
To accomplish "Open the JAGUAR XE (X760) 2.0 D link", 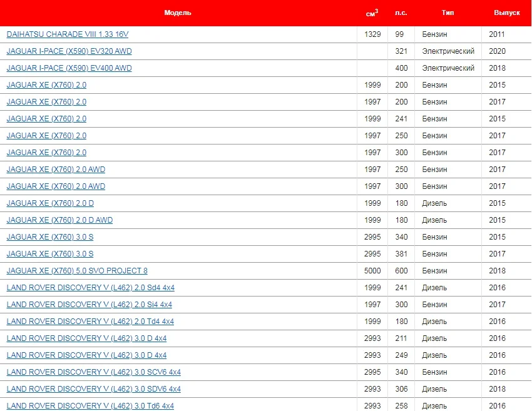I will [50, 203].
